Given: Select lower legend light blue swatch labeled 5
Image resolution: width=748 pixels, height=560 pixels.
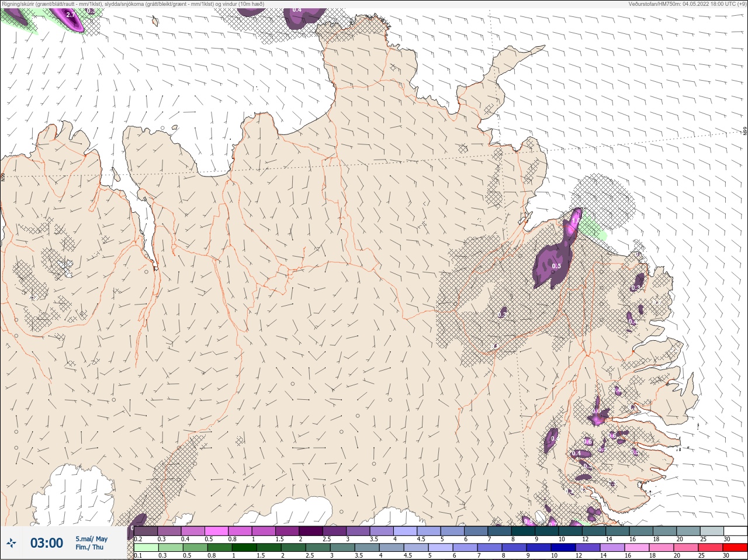Looking at the screenshot, I should tap(441, 548).
